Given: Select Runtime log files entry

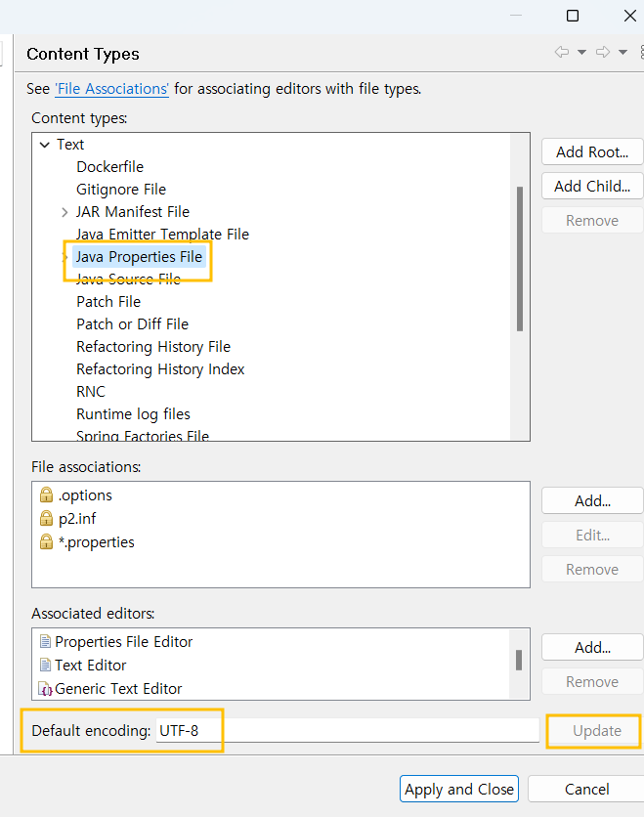Looking at the screenshot, I should coord(133,413).
